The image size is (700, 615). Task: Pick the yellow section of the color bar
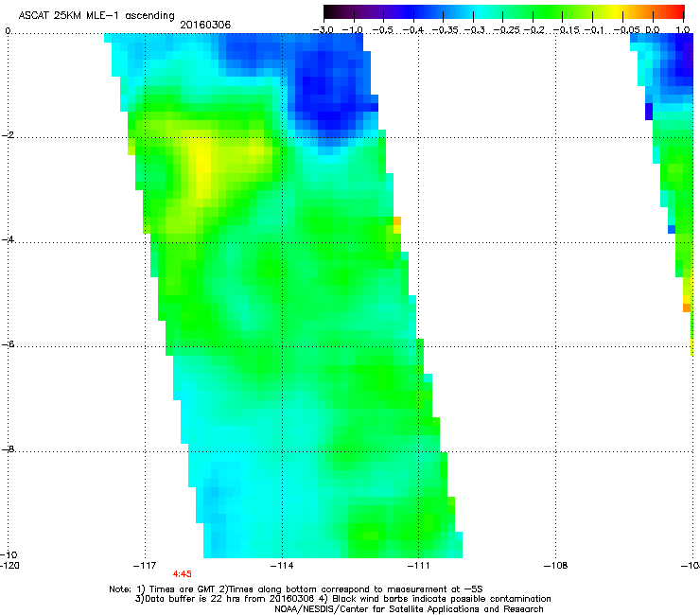coord(618,11)
